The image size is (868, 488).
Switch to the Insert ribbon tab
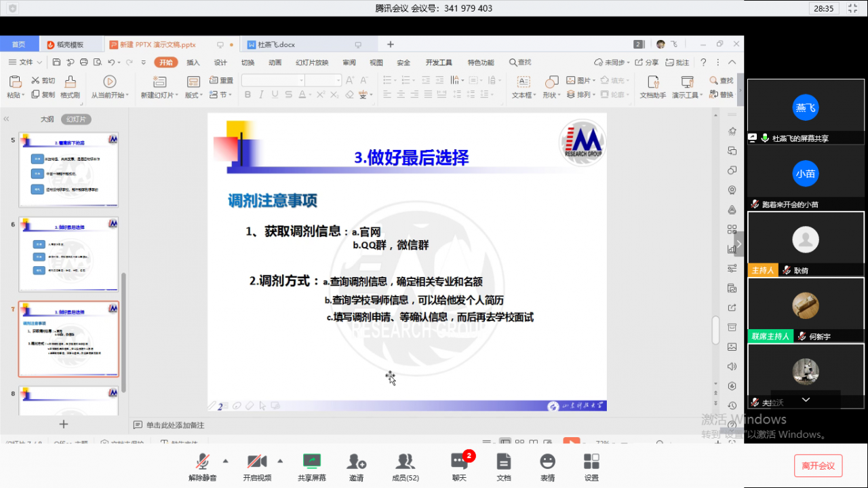click(x=193, y=62)
